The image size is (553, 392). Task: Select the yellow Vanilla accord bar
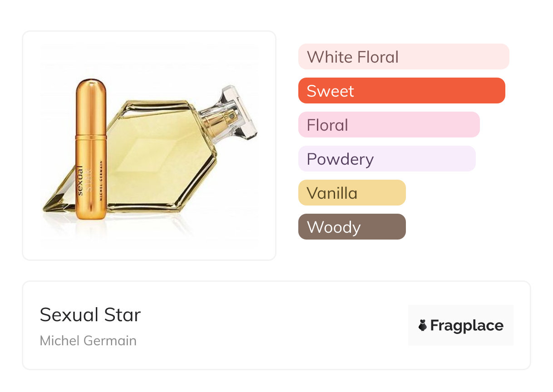[x=351, y=193]
